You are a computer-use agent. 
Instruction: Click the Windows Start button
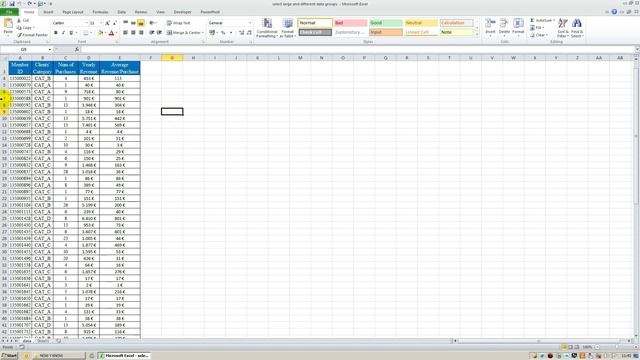(x=9, y=356)
